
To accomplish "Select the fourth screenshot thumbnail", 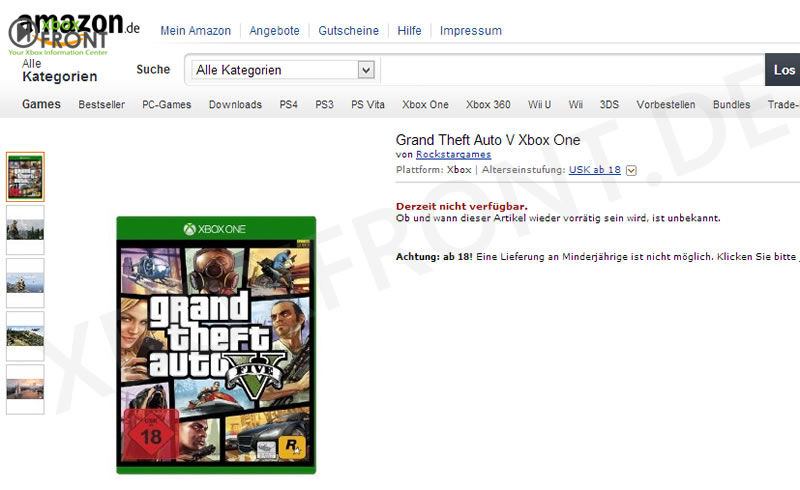I will coord(25,336).
